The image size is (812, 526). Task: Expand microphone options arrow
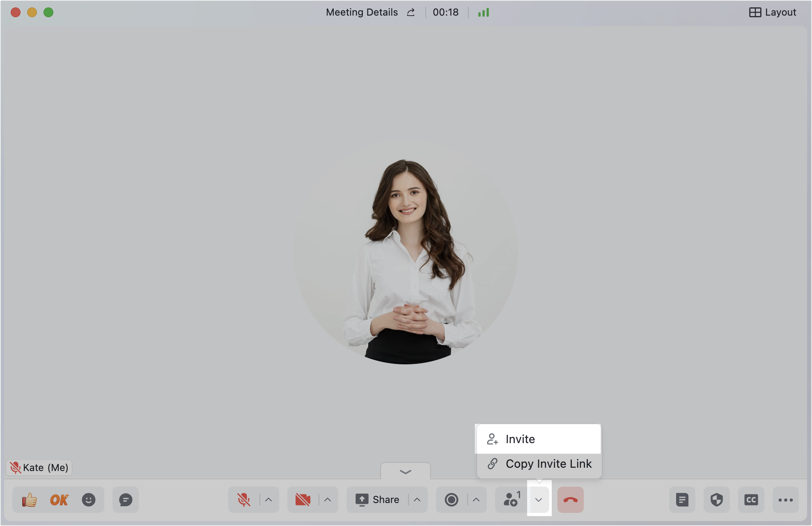[x=268, y=500]
